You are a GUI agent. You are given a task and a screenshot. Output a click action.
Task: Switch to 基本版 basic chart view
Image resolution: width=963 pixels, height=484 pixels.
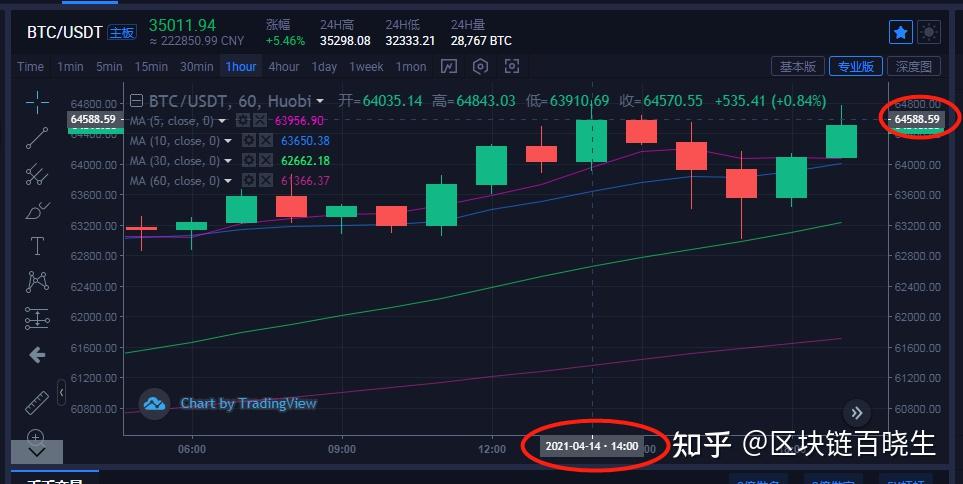pos(798,66)
